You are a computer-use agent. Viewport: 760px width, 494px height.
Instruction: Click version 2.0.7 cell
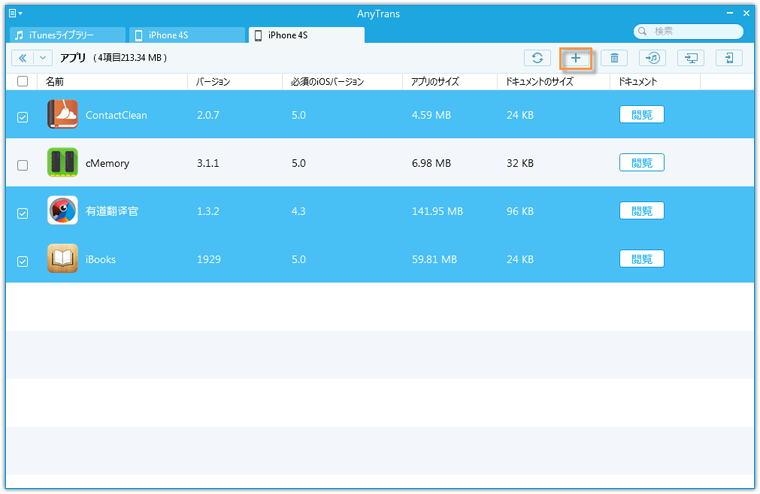tap(208, 115)
